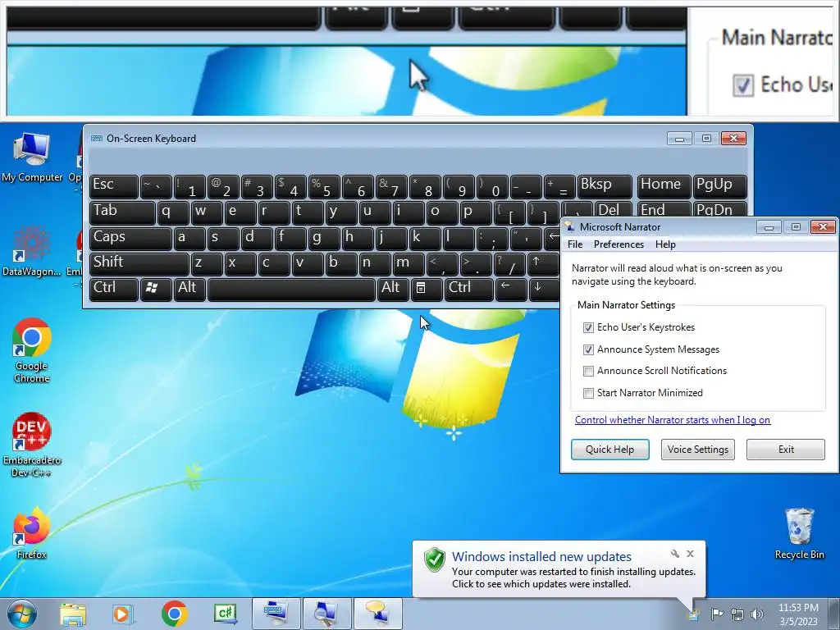Click the q key on On-Screen Keyboard
Image resolution: width=840 pixels, height=630 pixels.
[x=173, y=212]
